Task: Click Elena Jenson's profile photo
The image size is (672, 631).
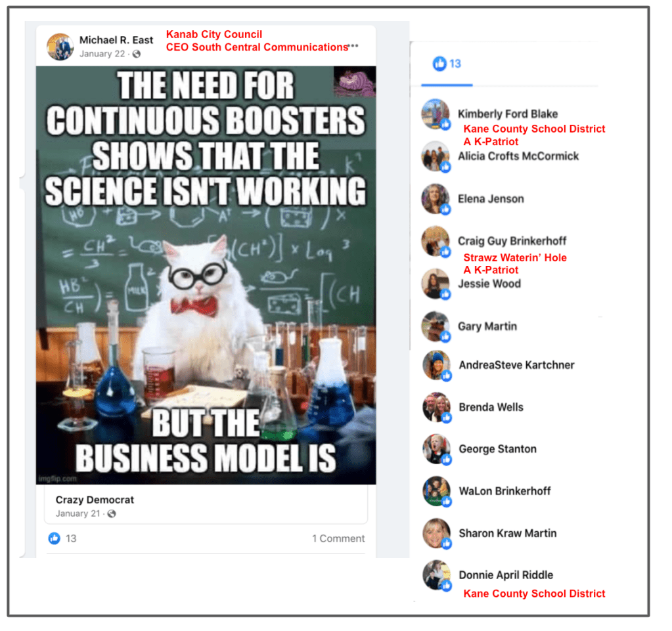Action: click(x=436, y=199)
